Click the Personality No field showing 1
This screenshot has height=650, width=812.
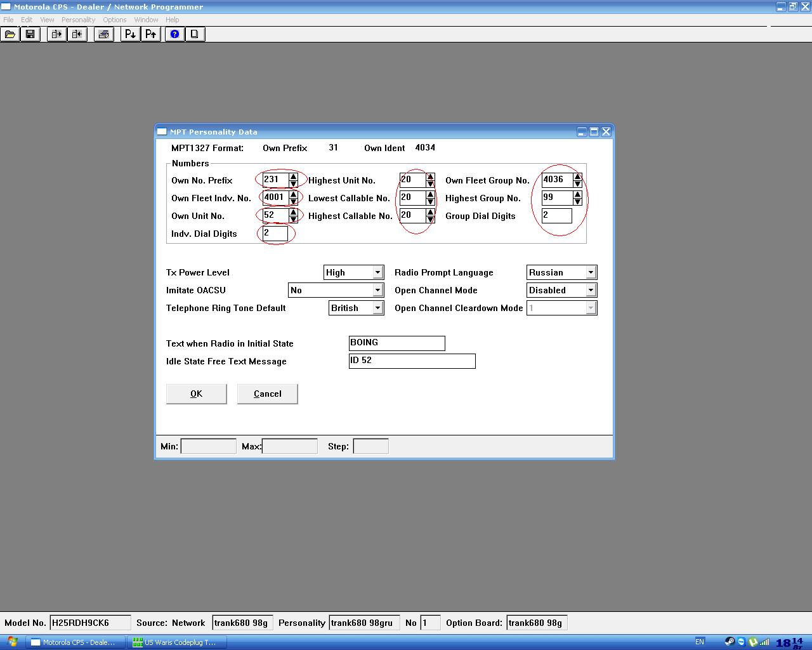(431, 623)
